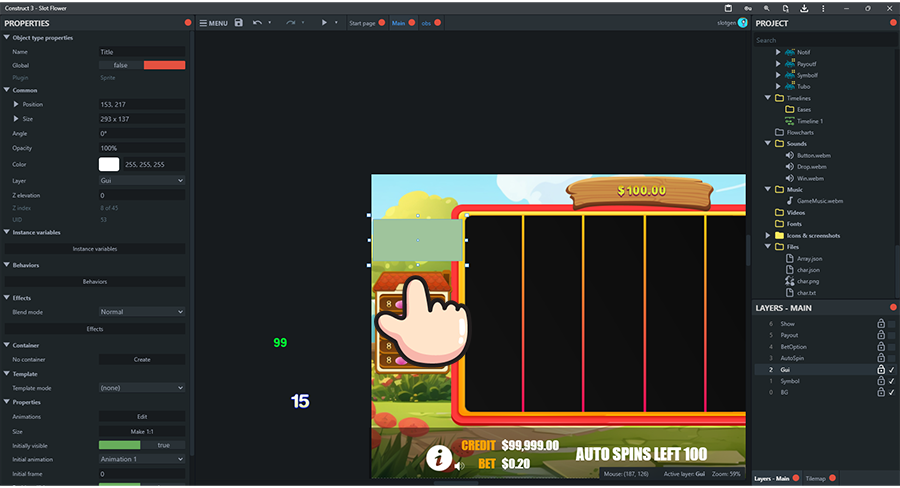Collapse the Sounds folder in Project
This screenshot has height=488, width=900.
click(768, 143)
